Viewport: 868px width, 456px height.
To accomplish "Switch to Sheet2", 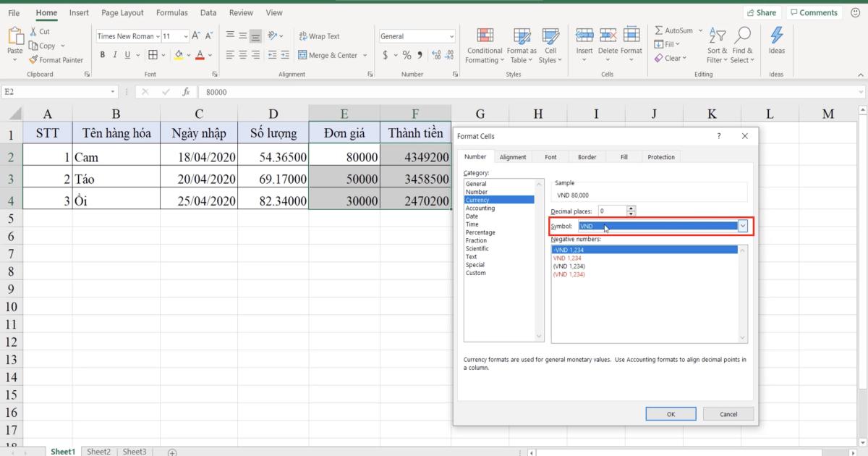I will (98, 451).
